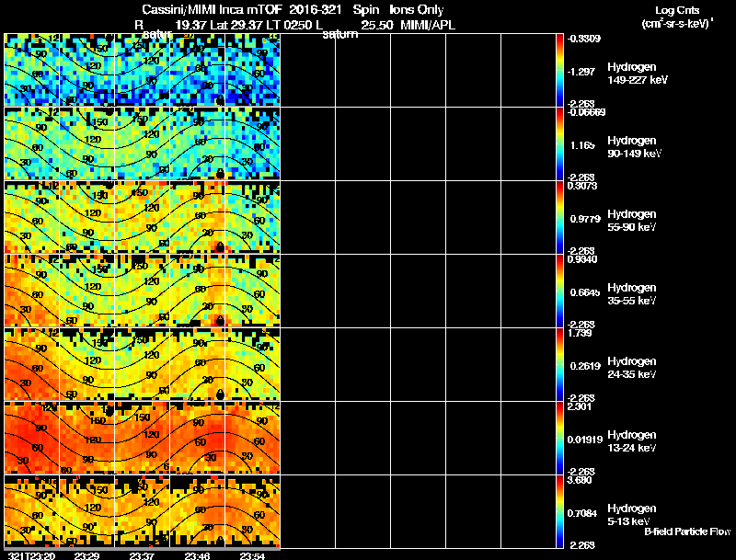Click the 'Hydrogen 90-149 keV' channel label
This screenshot has height=560, width=736.
coord(634,147)
